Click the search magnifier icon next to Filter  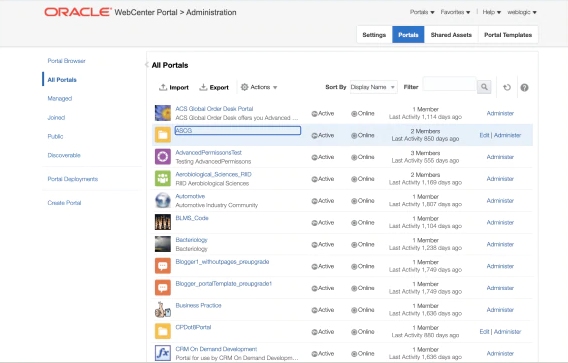pyautogui.click(x=484, y=87)
